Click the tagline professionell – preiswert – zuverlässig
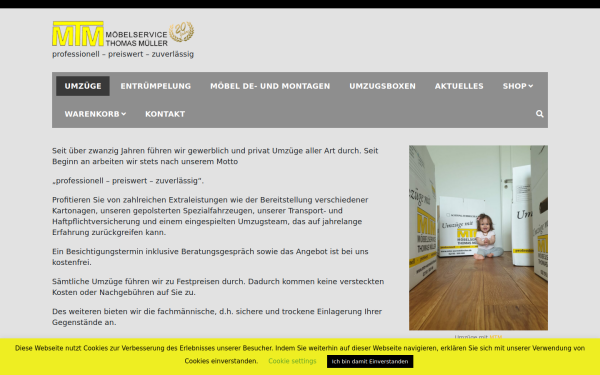Viewport: 600px width, 375px height. [123, 54]
